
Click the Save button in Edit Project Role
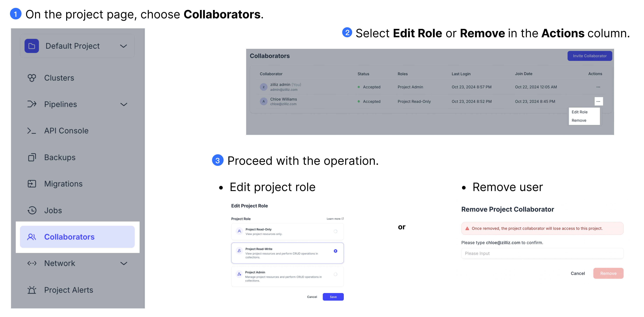[333, 297]
